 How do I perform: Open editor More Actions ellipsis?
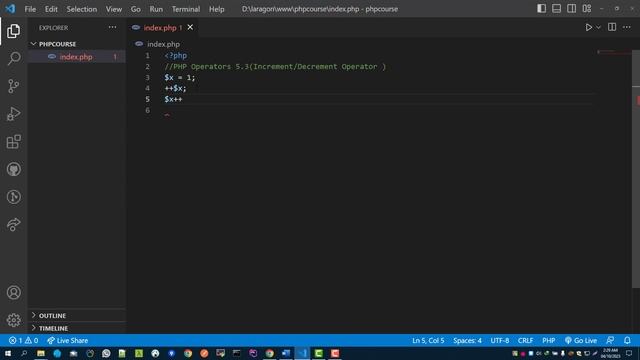click(627, 27)
